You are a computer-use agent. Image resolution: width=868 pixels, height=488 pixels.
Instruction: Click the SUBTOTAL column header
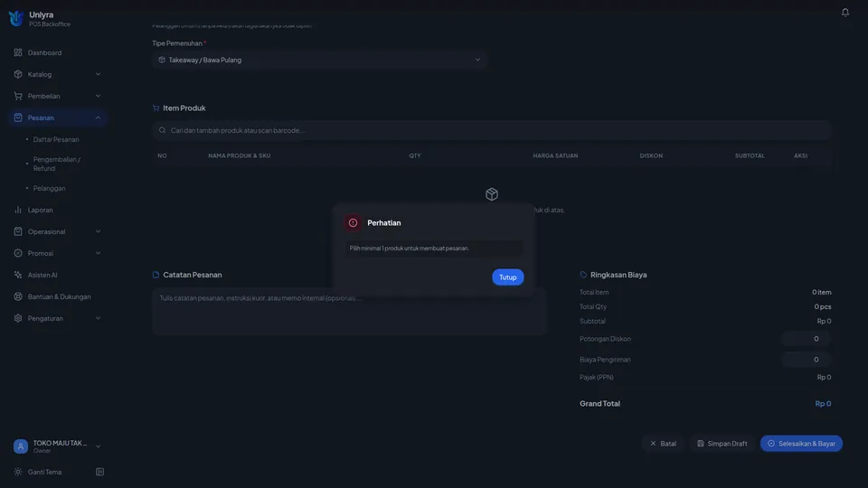click(x=750, y=155)
